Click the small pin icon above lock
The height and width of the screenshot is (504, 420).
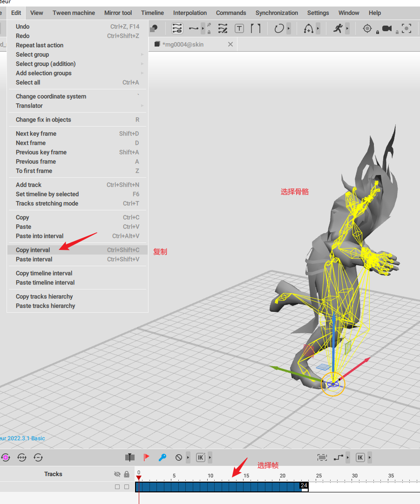209,25
